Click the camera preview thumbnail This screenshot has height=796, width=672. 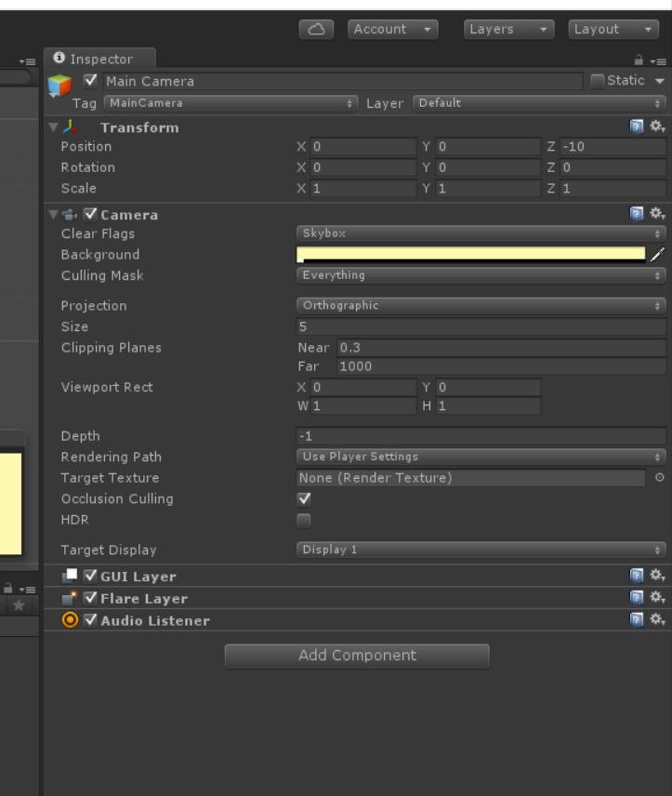coord(10,504)
